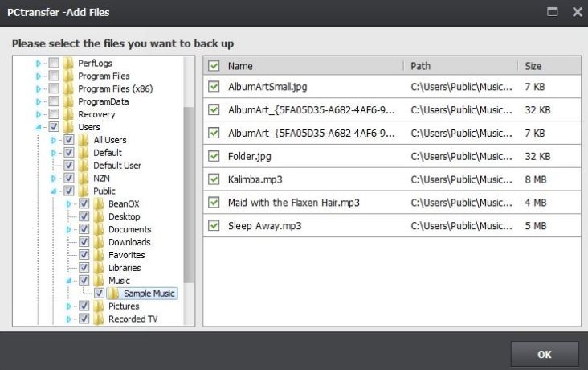Check the Program Files (x86) checkbox
The width and height of the screenshot is (588, 370).
pyautogui.click(x=54, y=88)
